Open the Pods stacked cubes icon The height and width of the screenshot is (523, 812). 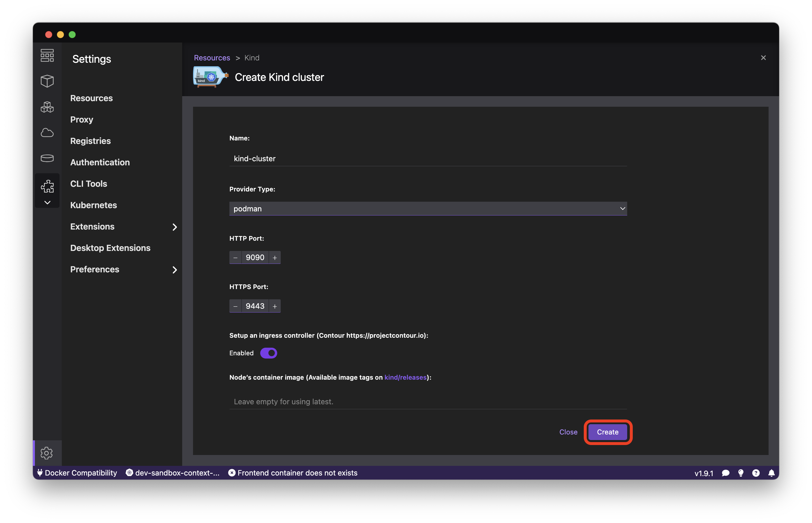(x=47, y=107)
